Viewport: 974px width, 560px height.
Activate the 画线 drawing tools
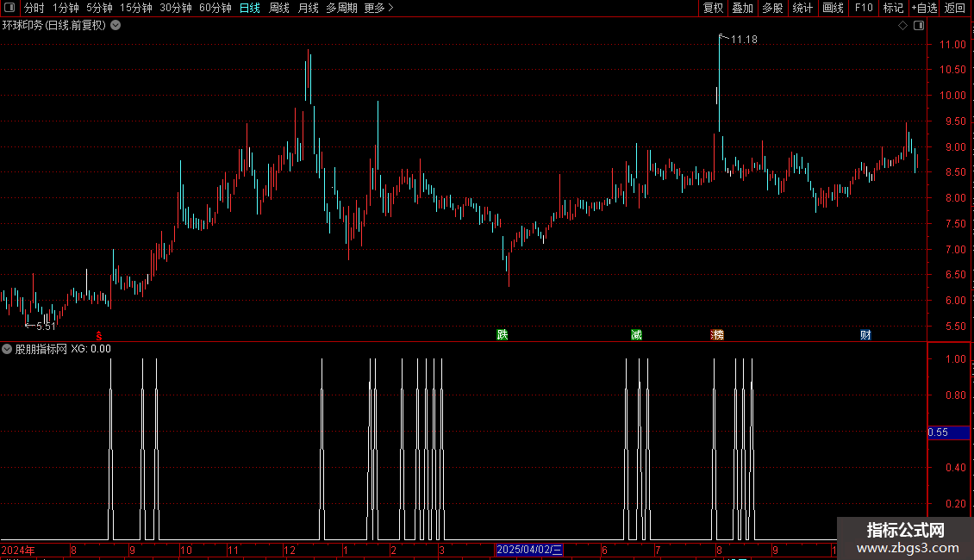[833, 8]
